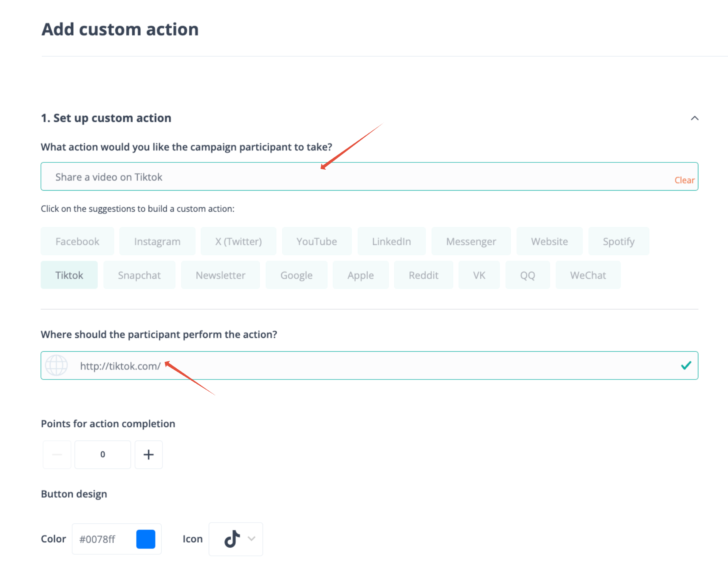Click the icon dropdown chevron arrow
The image size is (728, 582).
tap(252, 539)
